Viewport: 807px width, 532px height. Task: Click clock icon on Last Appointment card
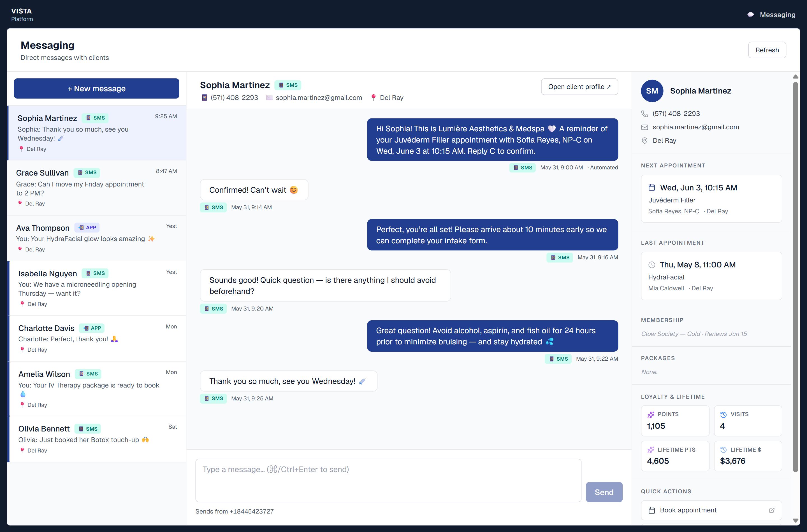651,265
